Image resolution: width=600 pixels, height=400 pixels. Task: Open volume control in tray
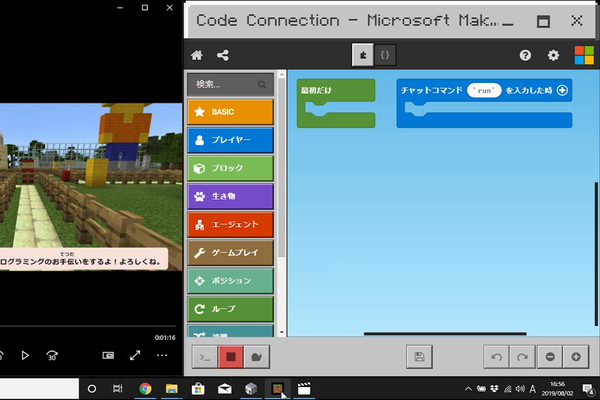(520, 389)
